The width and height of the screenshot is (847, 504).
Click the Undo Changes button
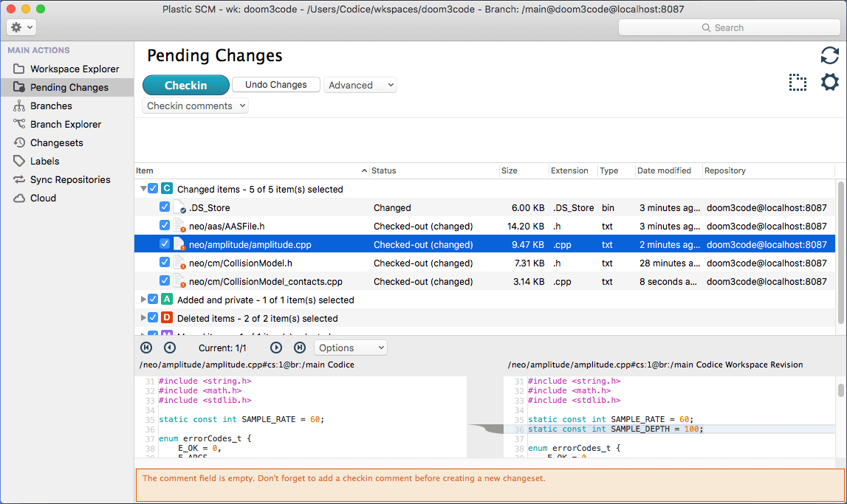(276, 85)
